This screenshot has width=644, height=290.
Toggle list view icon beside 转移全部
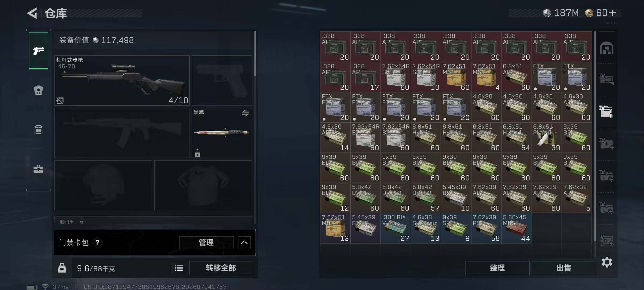179,268
